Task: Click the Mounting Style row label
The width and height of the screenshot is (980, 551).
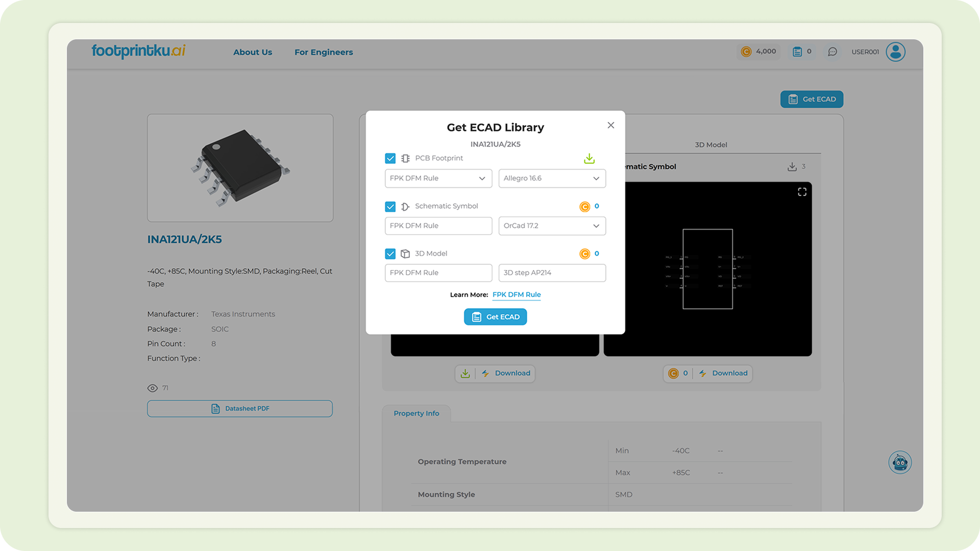Action: click(447, 494)
